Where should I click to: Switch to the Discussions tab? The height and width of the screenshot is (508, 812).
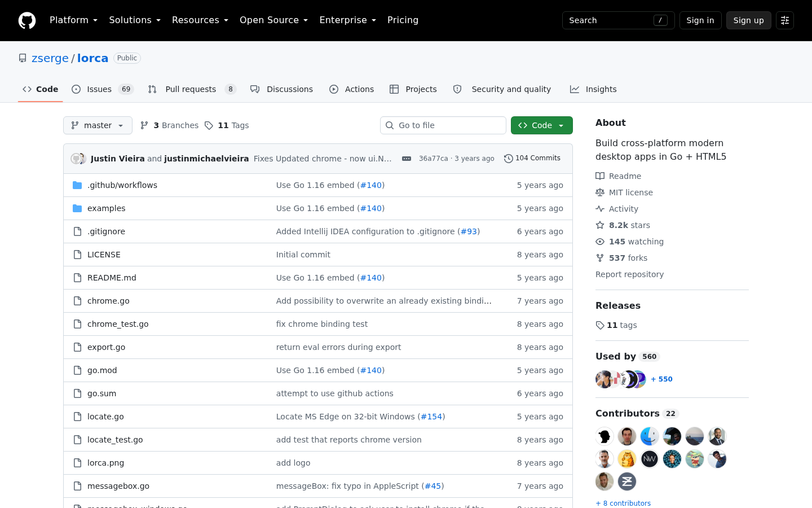click(x=282, y=89)
